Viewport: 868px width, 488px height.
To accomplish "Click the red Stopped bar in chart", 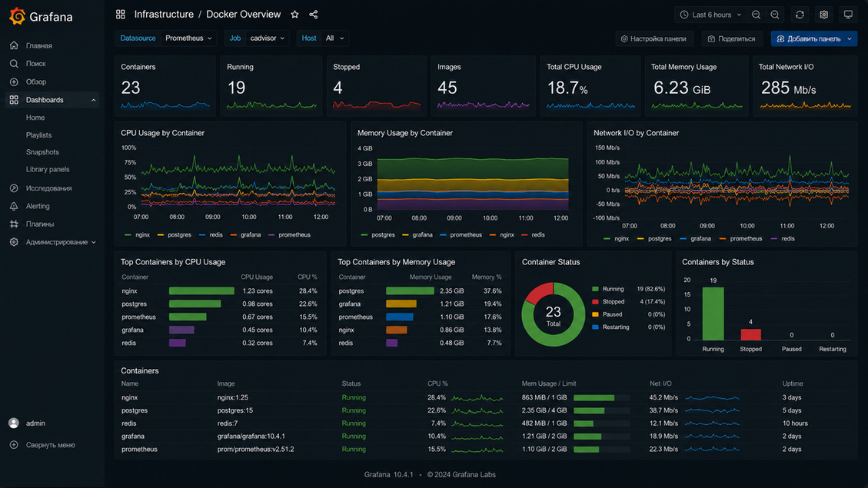I will (750, 335).
